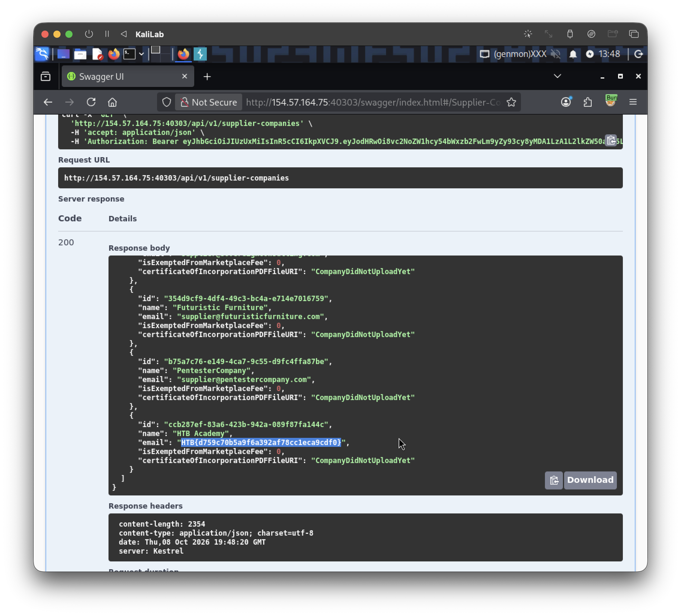Click the "PentesterCompany" name value
681x616 pixels.
212,370
